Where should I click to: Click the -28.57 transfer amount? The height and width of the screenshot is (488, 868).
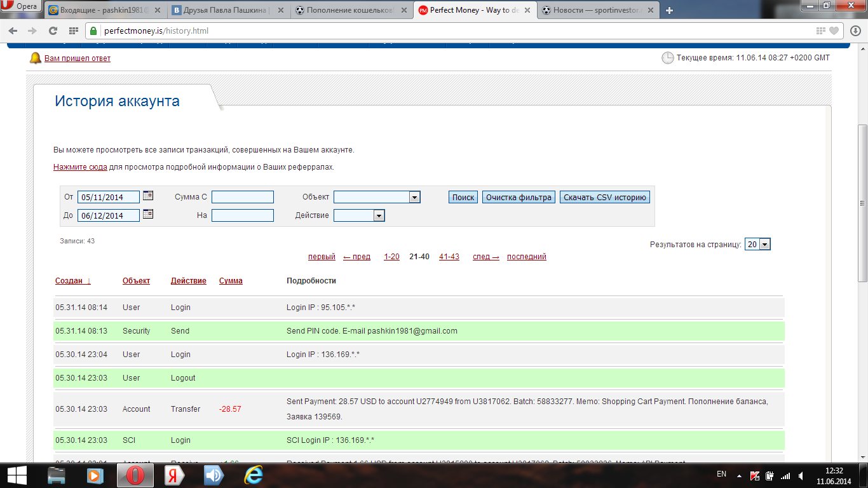tap(230, 409)
